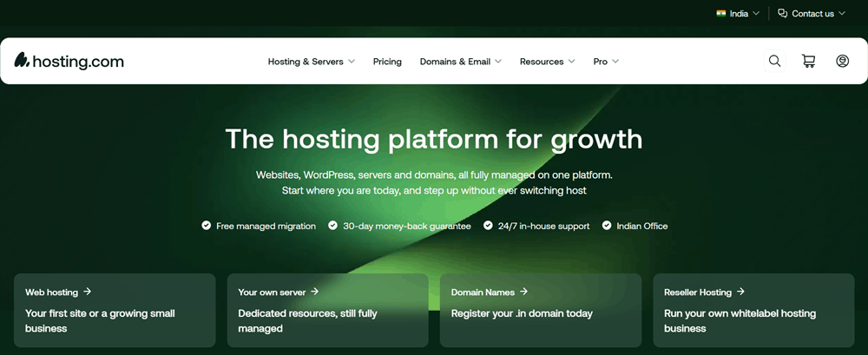The image size is (868, 355).
Task: Click checkmark beside Free managed migration
Action: (206, 226)
